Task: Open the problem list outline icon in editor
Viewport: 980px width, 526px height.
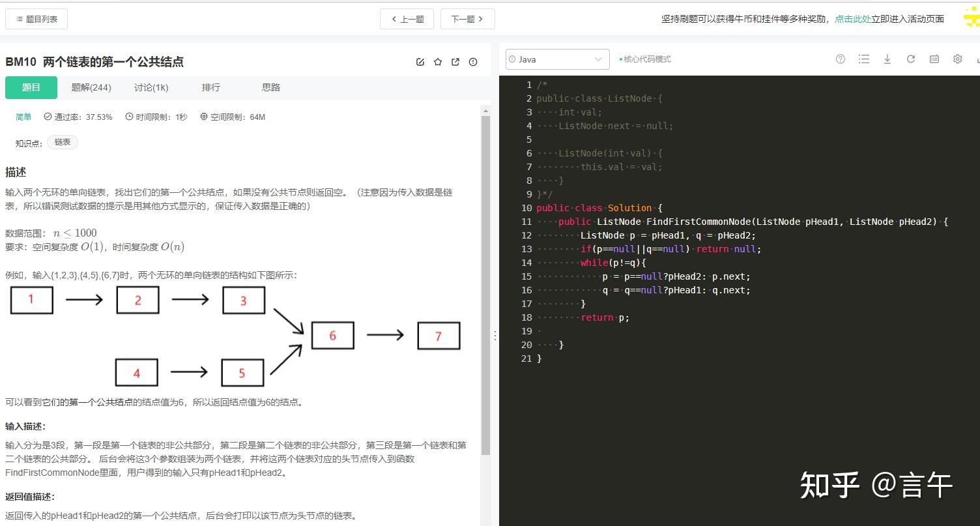Action: 863,59
